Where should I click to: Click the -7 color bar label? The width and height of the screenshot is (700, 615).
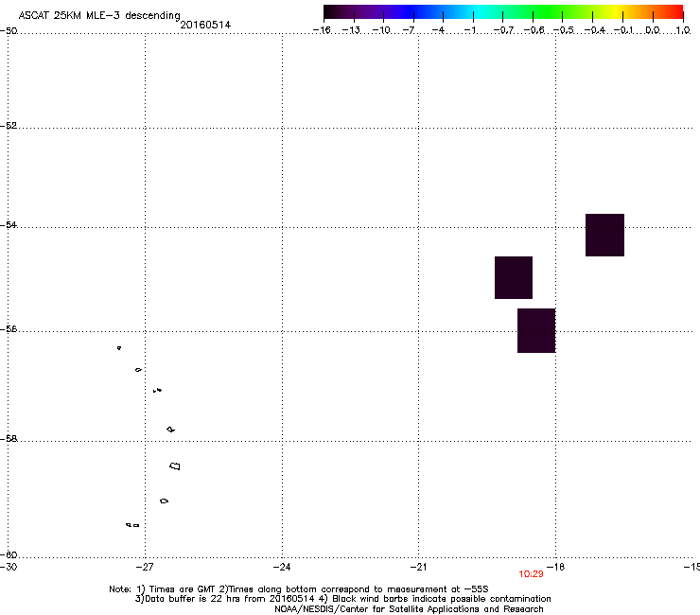click(x=409, y=30)
